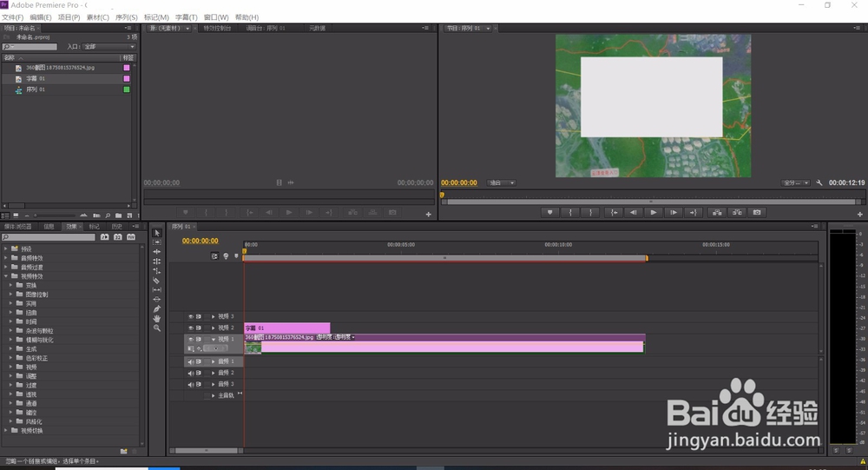Expand the 视频切换 effects folder
The height and width of the screenshot is (470, 868).
(x=6, y=430)
